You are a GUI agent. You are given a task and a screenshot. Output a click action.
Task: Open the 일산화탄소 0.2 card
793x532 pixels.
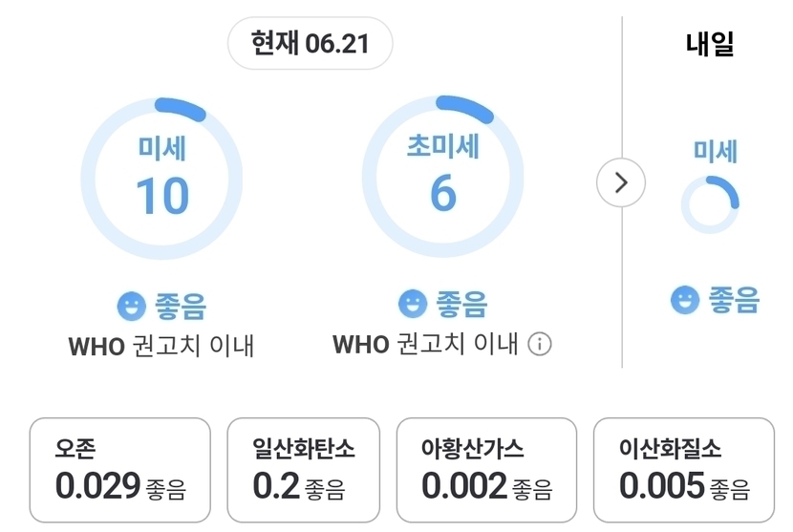pyautogui.click(x=304, y=470)
